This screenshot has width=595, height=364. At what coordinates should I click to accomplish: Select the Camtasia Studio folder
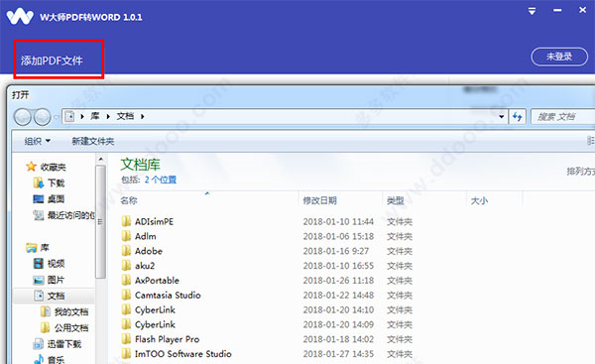(168, 296)
